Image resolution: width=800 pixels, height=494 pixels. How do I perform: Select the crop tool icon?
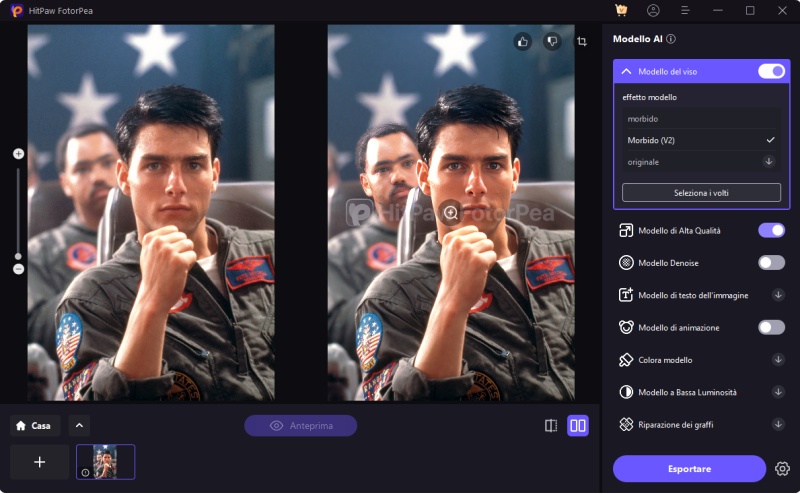[x=582, y=41]
